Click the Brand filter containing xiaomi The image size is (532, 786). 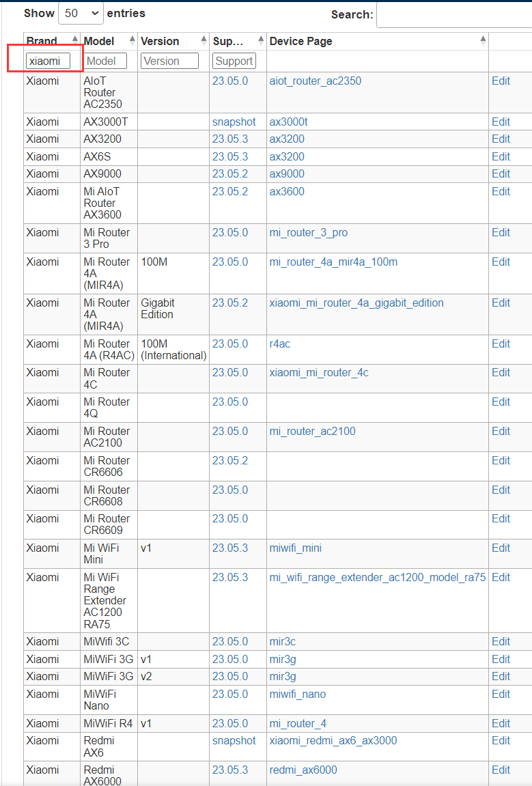coord(48,61)
